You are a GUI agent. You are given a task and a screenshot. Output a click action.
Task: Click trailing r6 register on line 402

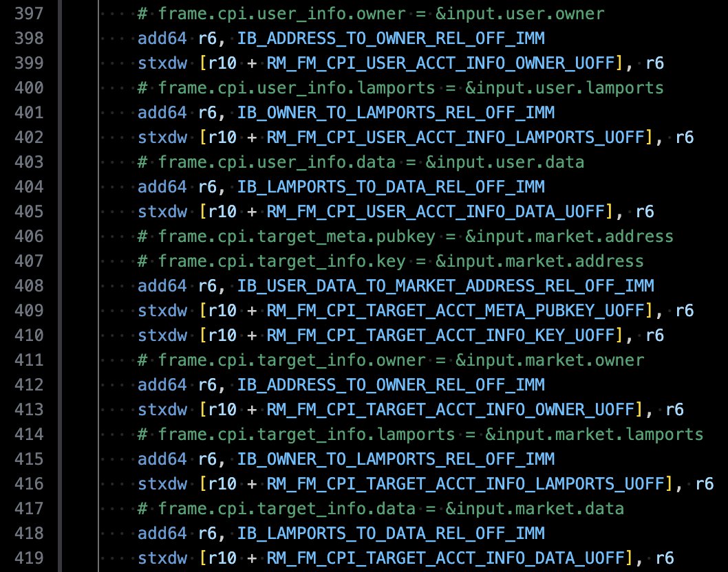(685, 137)
